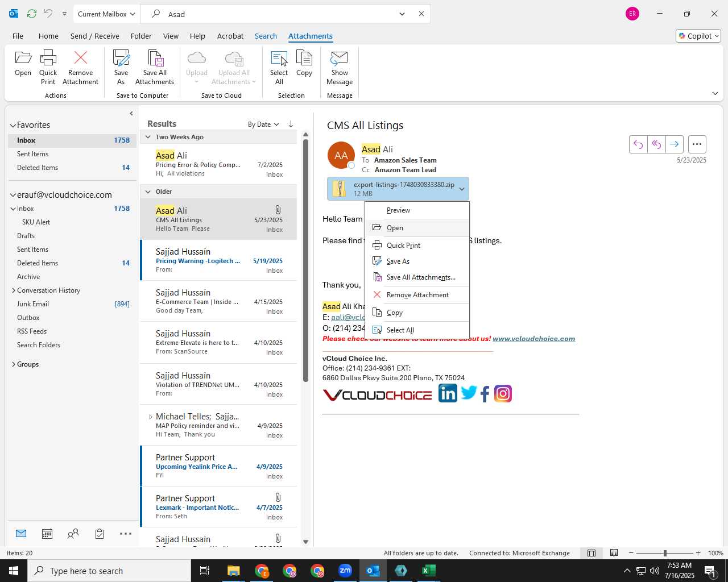Open the Tasks view icon

tap(100, 534)
